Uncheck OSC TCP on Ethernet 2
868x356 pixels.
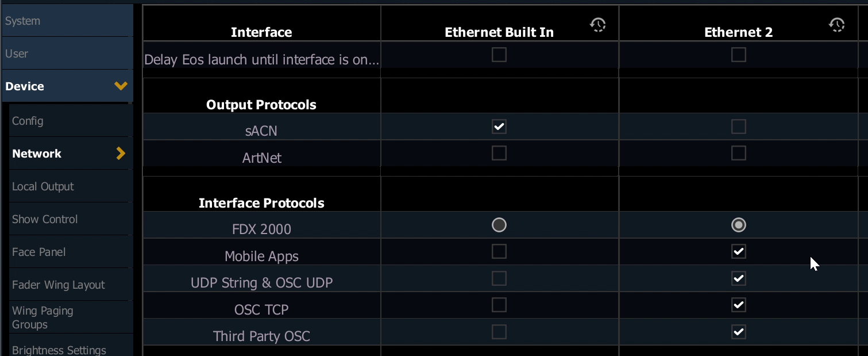coord(738,305)
